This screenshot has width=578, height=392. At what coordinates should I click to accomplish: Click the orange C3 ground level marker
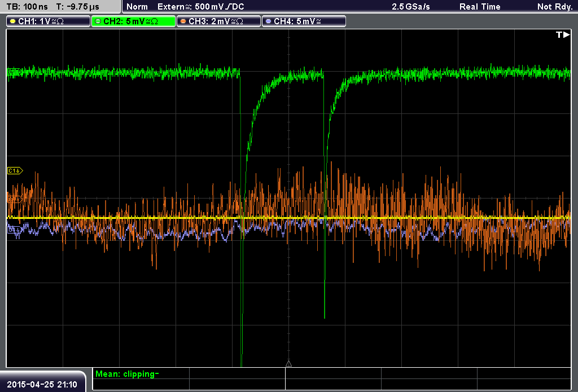coord(15,199)
